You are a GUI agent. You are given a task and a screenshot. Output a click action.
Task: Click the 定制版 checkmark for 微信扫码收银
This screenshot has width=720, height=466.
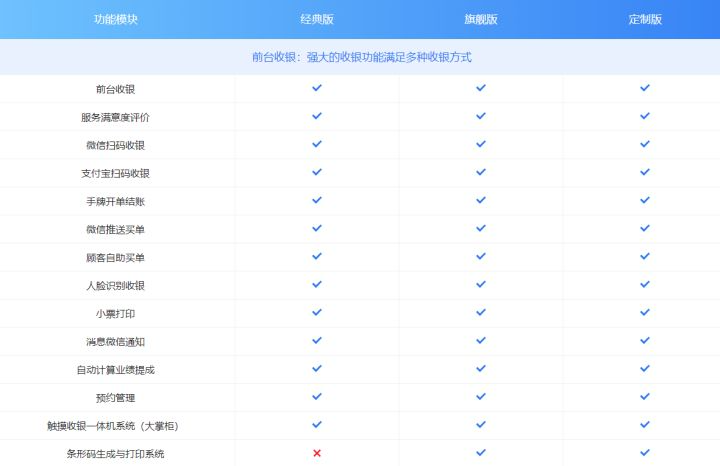tap(645, 144)
